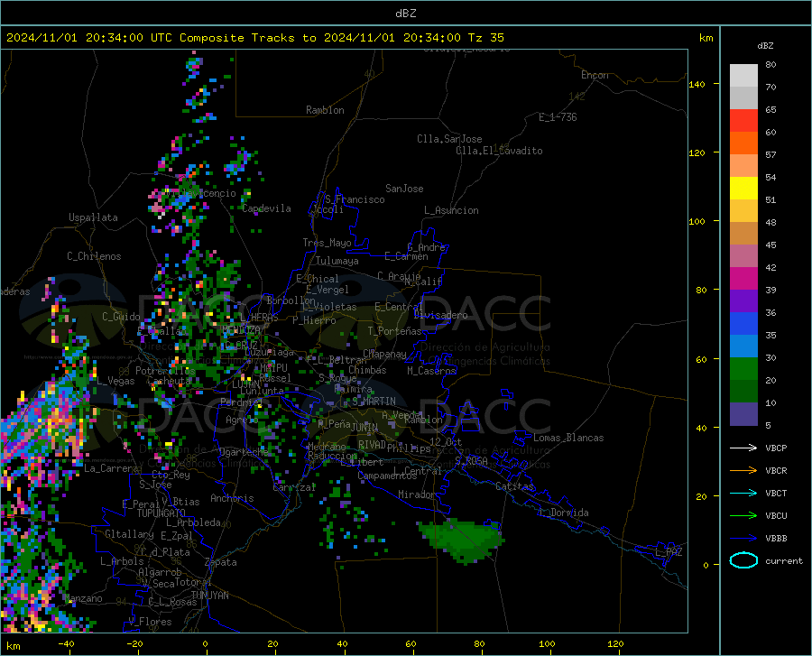Click the MENDOZA city label
812x656 pixels.
[x=241, y=329]
